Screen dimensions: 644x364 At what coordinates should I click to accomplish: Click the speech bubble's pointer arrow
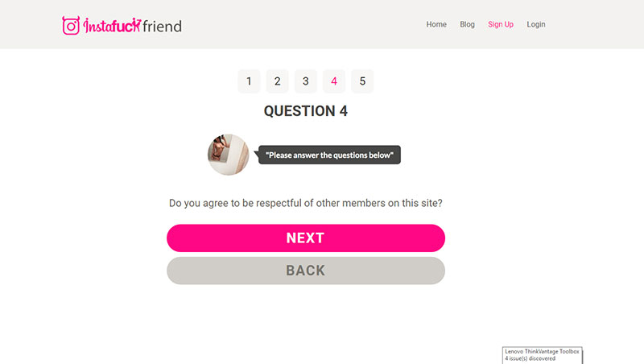click(257, 154)
